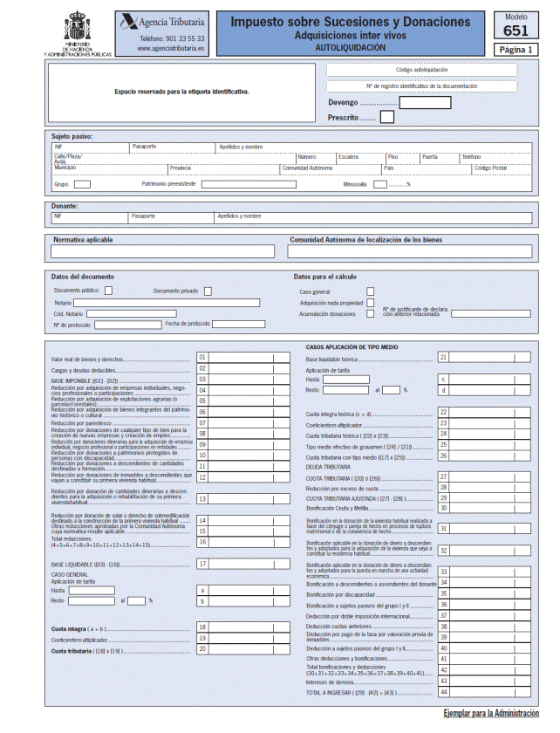Click the Sujeto pasivo Pasaporte field

tap(172, 148)
